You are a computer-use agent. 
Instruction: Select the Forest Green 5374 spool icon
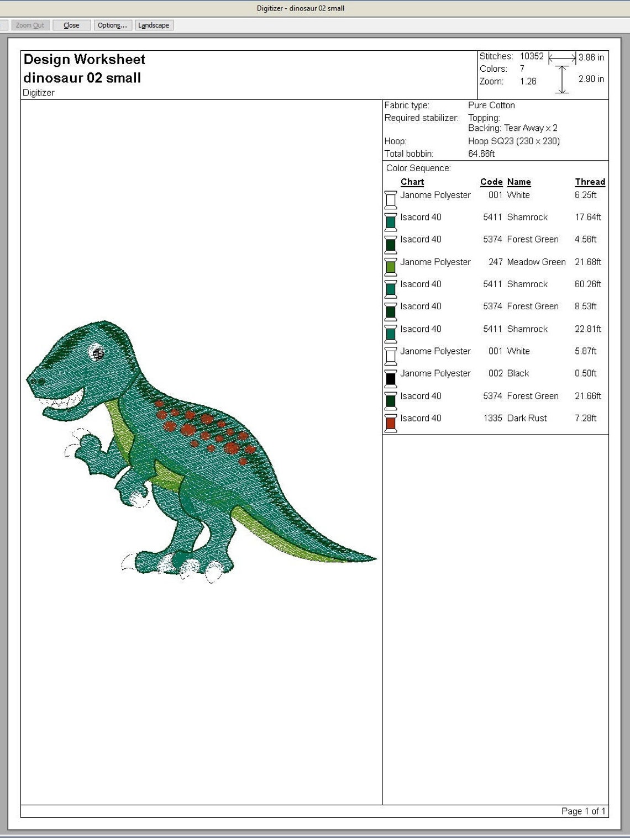click(391, 243)
